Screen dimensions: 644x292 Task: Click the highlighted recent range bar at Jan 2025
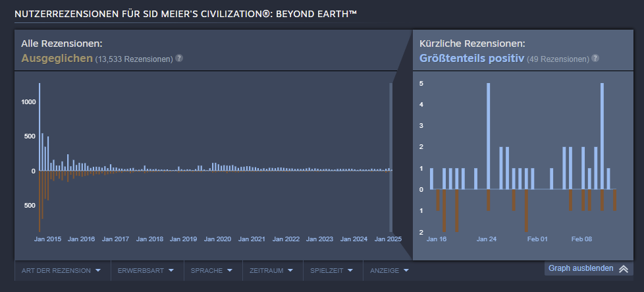click(x=391, y=158)
